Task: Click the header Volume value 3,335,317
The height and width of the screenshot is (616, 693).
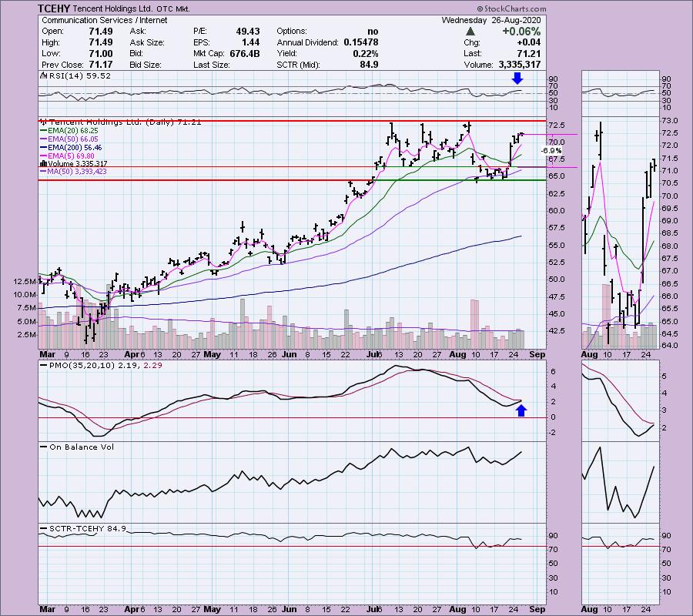Action: (520, 65)
